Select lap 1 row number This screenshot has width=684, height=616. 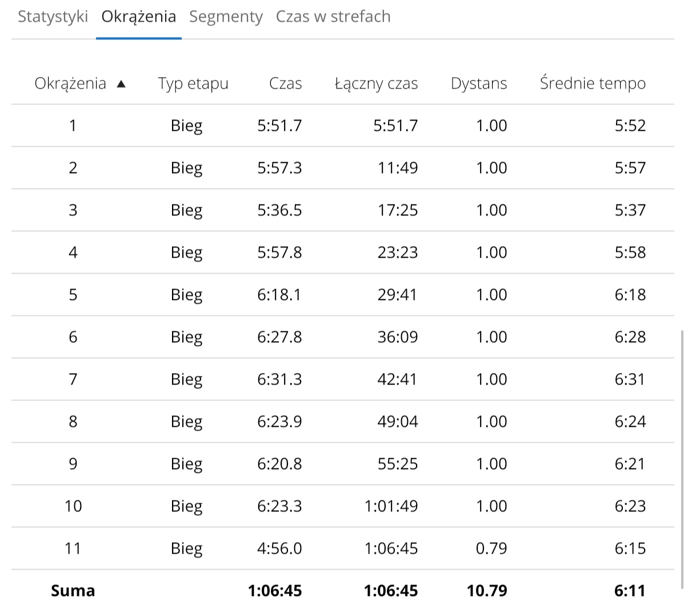(x=73, y=126)
